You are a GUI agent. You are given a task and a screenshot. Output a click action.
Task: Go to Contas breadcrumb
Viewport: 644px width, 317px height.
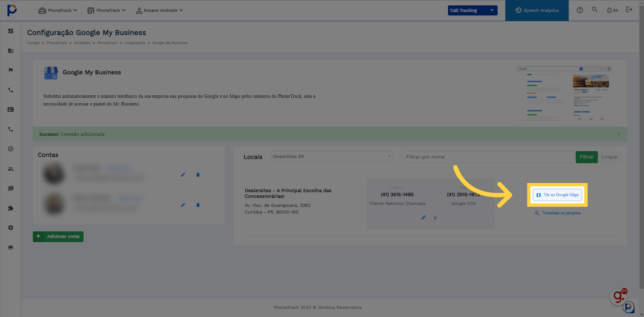click(33, 43)
